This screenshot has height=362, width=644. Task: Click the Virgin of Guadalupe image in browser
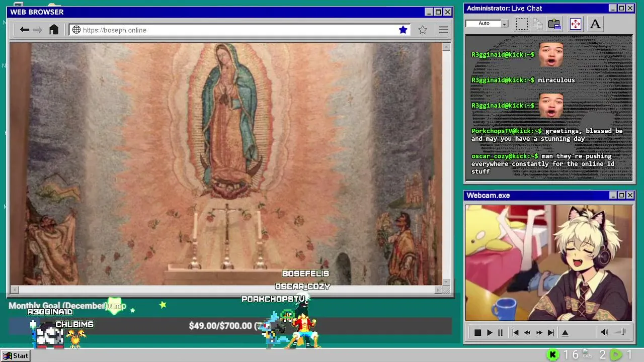click(226, 164)
